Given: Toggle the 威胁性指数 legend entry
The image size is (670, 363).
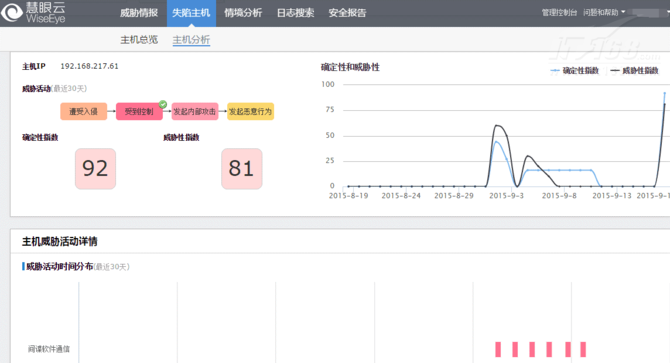Looking at the screenshot, I should tap(635, 71).
